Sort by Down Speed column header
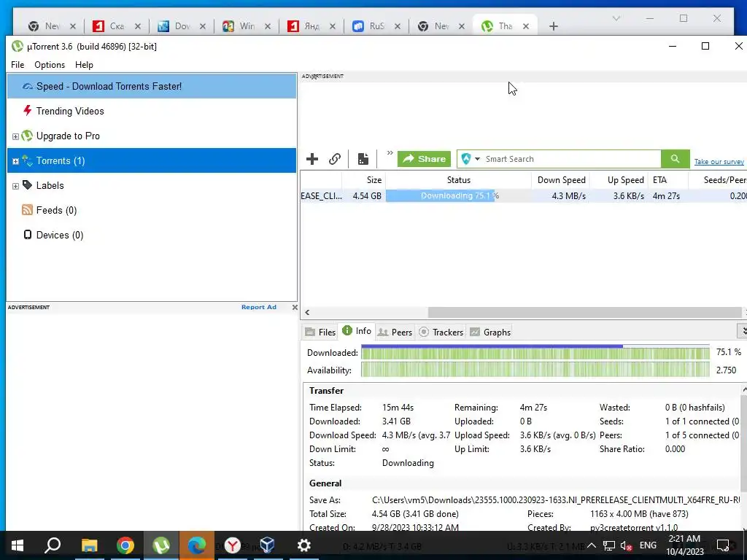 (561, 180)
